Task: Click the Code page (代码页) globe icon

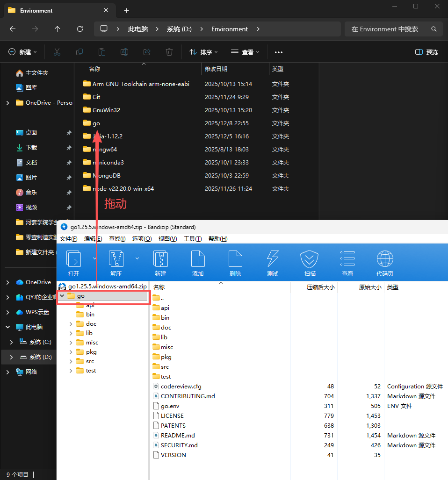Action: [x=385, y=259]
